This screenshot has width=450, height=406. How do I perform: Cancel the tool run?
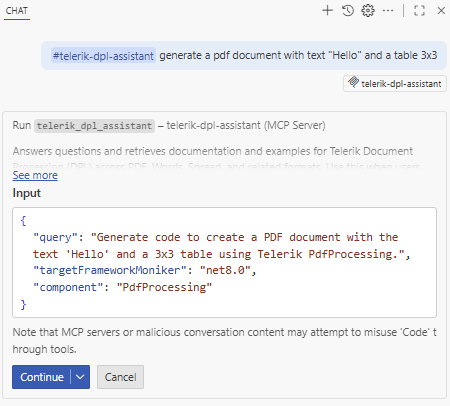[120, 377]
